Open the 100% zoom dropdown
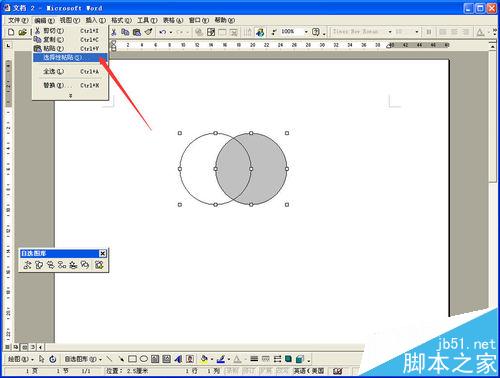The image size is (500, 378). [x=306, y=32]
